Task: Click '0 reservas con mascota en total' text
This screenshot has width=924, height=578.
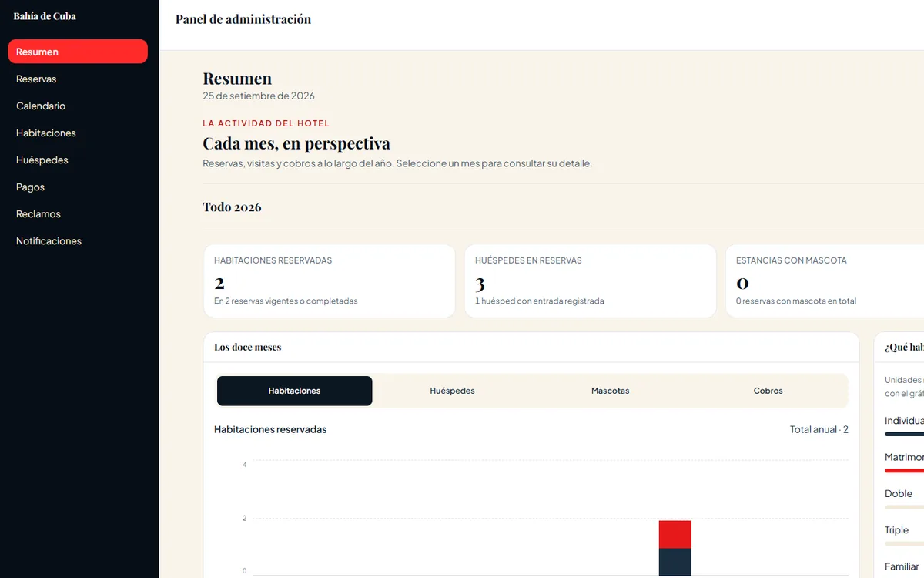Action: [x=796, y=301]
